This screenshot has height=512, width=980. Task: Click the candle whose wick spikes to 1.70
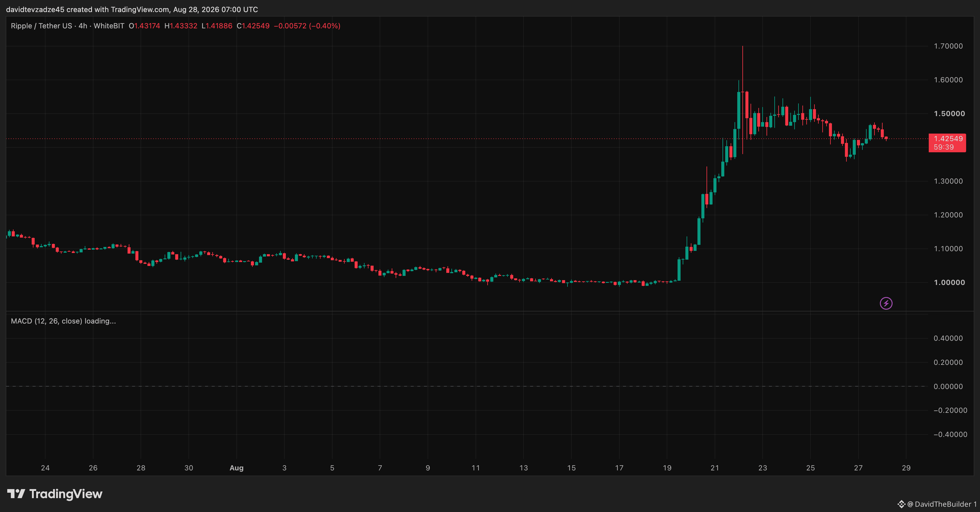(x=743, y=100)
